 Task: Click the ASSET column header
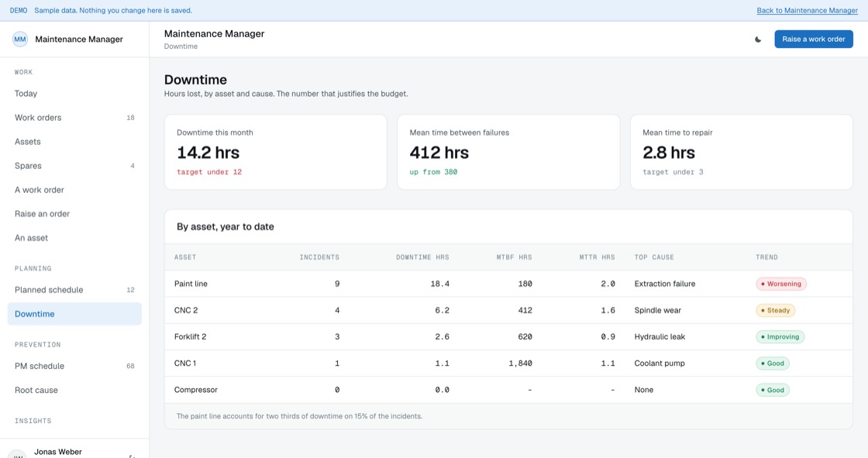pyautogui.click(x=185, y=257)
